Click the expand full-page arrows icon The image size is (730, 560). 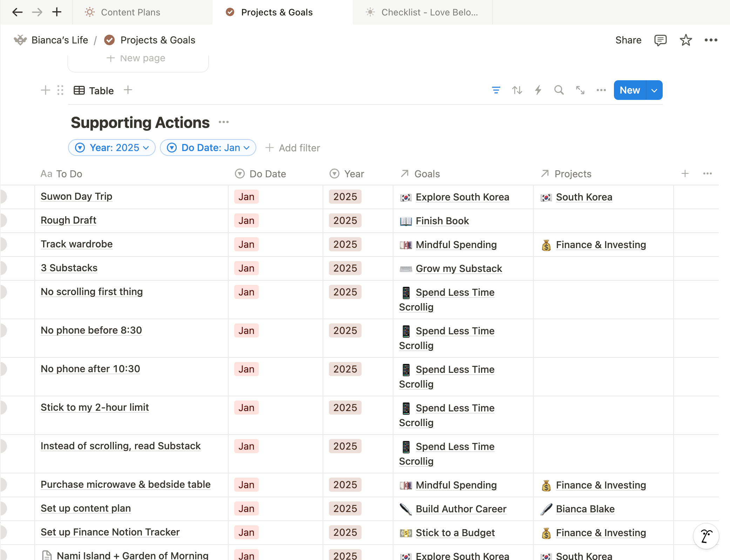580,90
